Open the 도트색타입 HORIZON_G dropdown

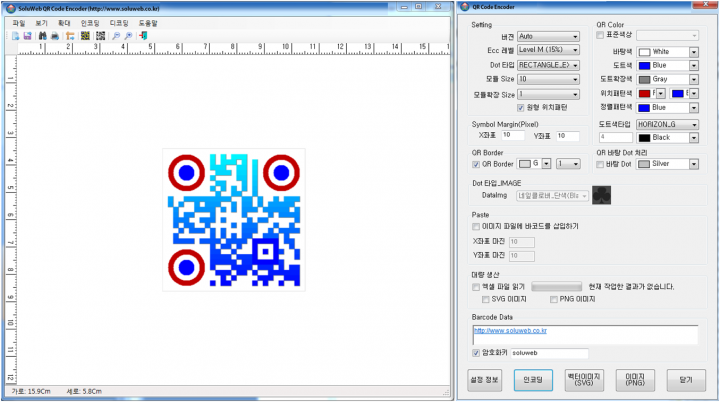668,125
